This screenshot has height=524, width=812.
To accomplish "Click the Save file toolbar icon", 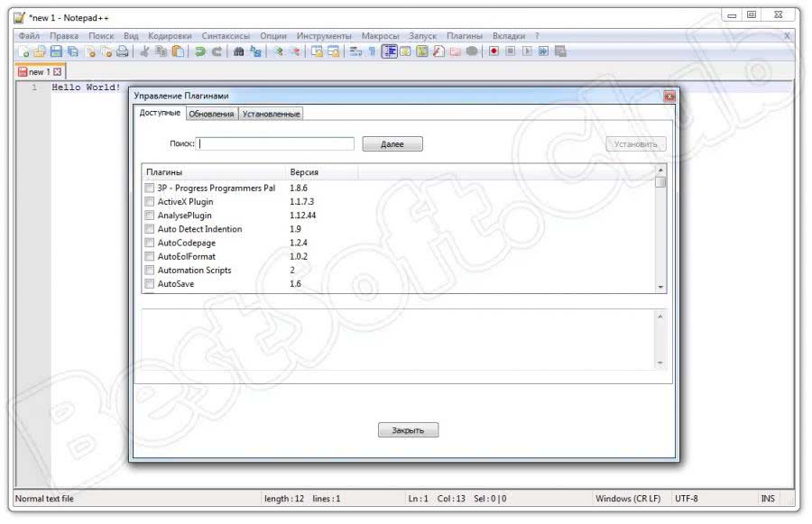I will pyautogui.click(x=56, y=51).
